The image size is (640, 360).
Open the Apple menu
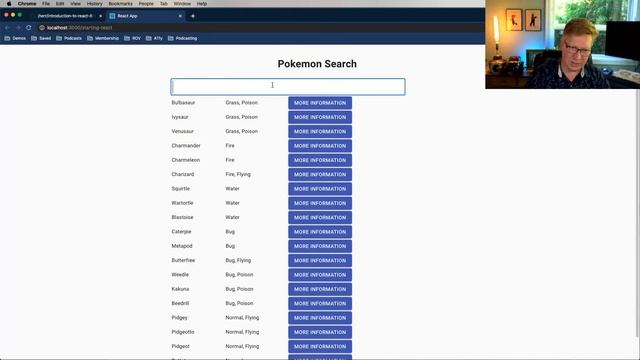[9, 4]
